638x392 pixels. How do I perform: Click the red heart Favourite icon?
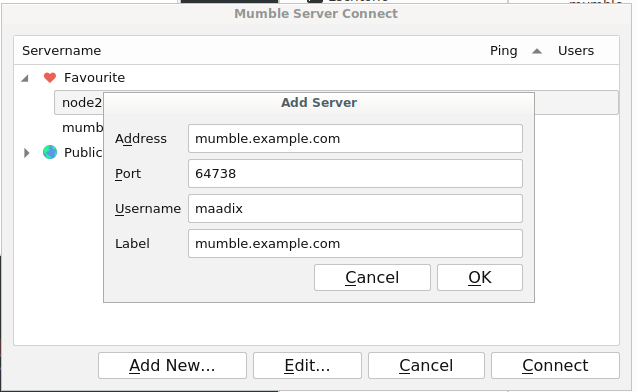(x=50, y=77)
